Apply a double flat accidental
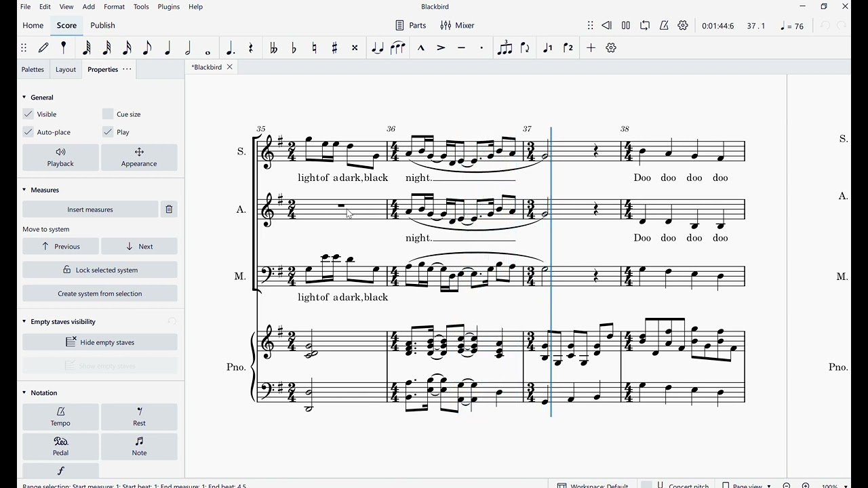 273,48
